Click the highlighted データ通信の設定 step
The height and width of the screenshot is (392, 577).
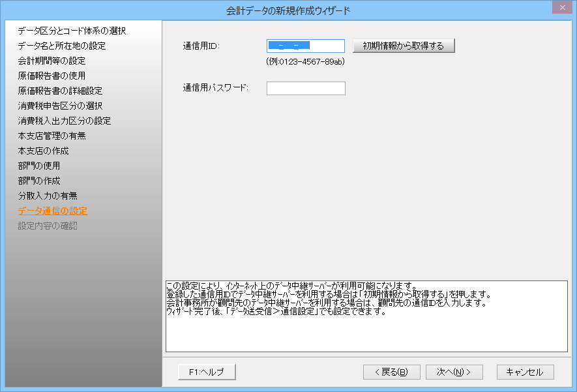click(x=52, y=211)
